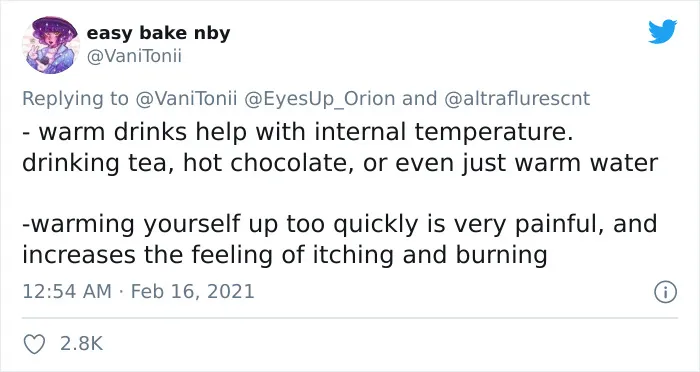Click the word "temperature" in the tweet

point(494,133)
